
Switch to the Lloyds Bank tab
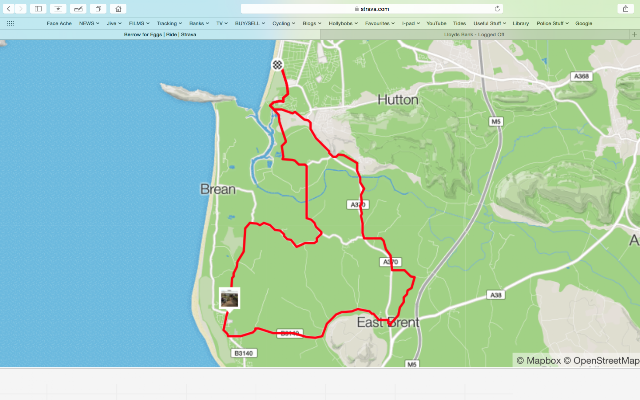(475, 35)
